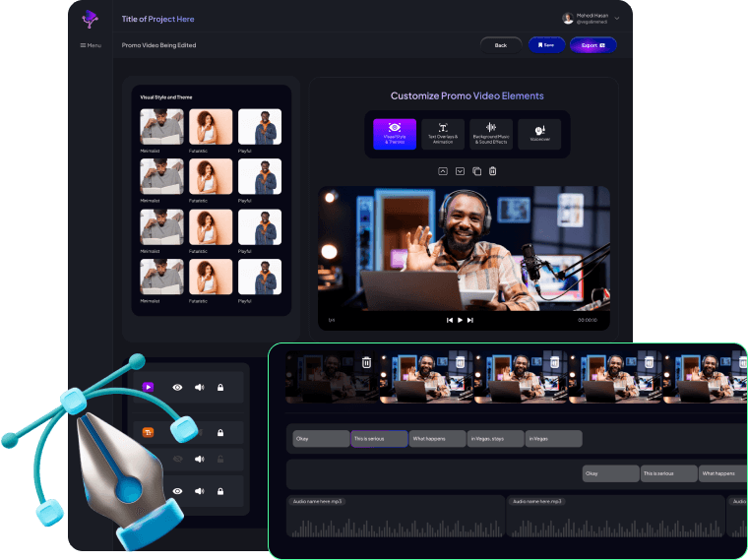Click the trash icon above the preview
Image resolution: width=748 pixels, height=560 pixels.
(493, 171)
